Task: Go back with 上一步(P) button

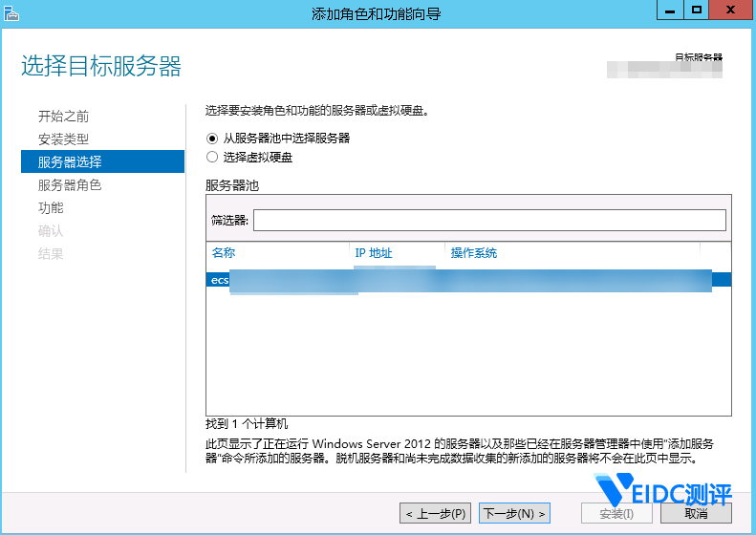Action: 436,513
